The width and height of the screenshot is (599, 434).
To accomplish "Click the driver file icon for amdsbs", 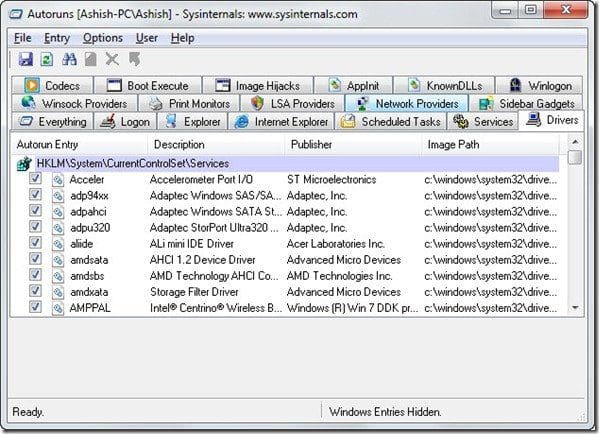I will point(58,276).
